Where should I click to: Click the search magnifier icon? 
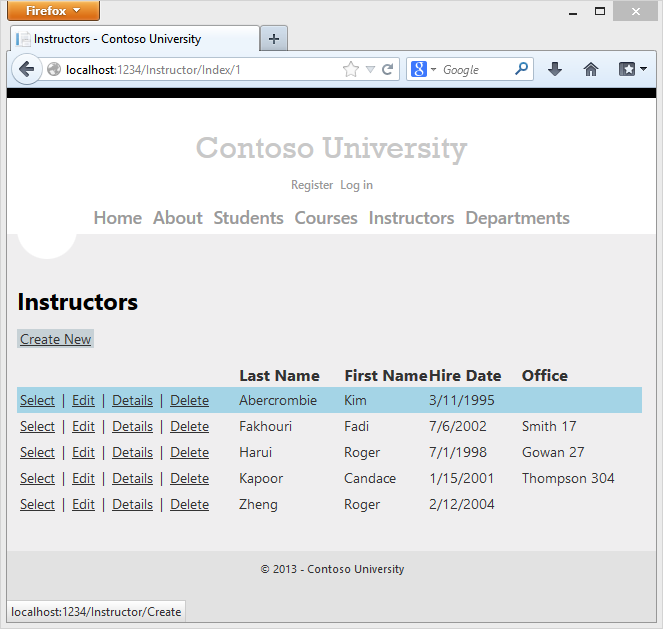[521, 70]
